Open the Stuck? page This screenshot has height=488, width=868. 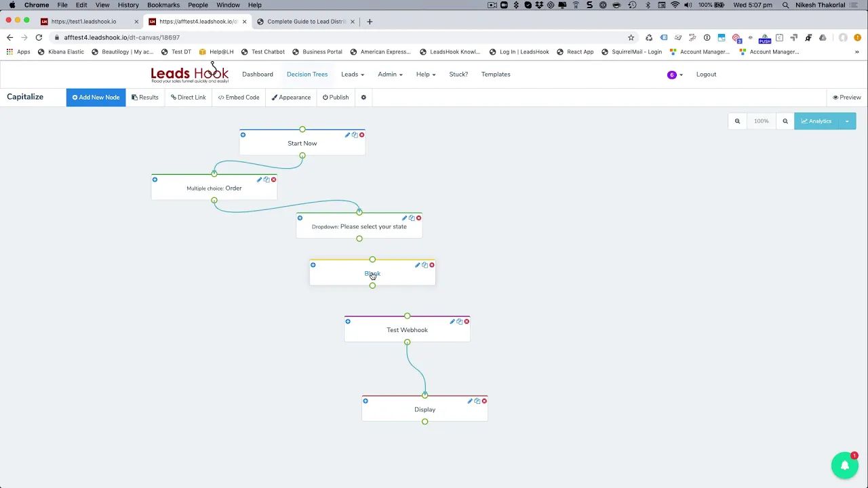[x=458, y=75]
